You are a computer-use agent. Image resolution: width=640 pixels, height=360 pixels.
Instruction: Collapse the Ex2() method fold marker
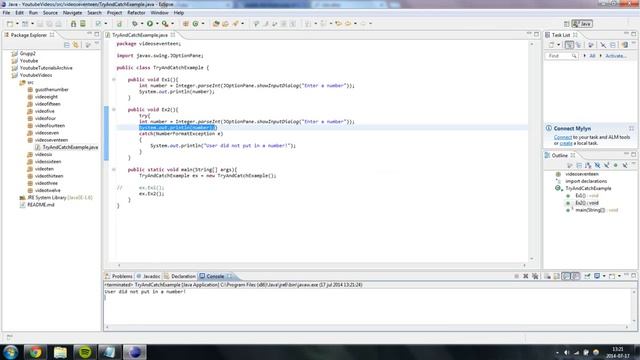114,109
